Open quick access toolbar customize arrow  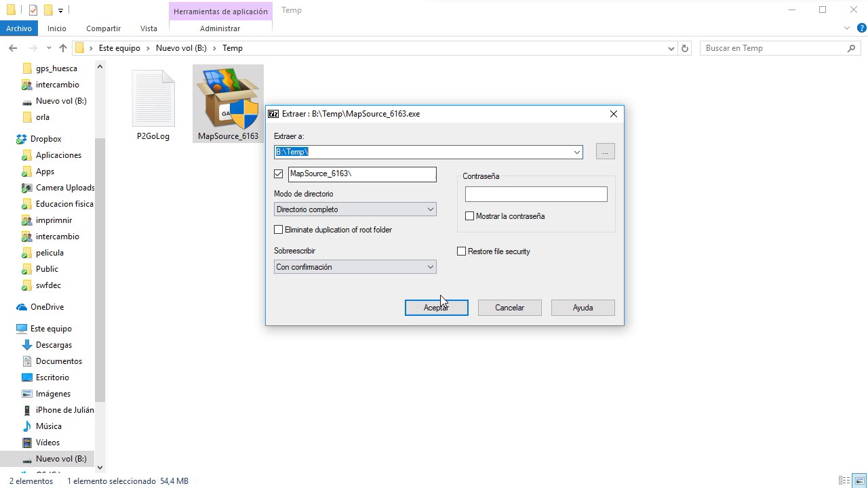pyautogui.click(x=60, y=10)
